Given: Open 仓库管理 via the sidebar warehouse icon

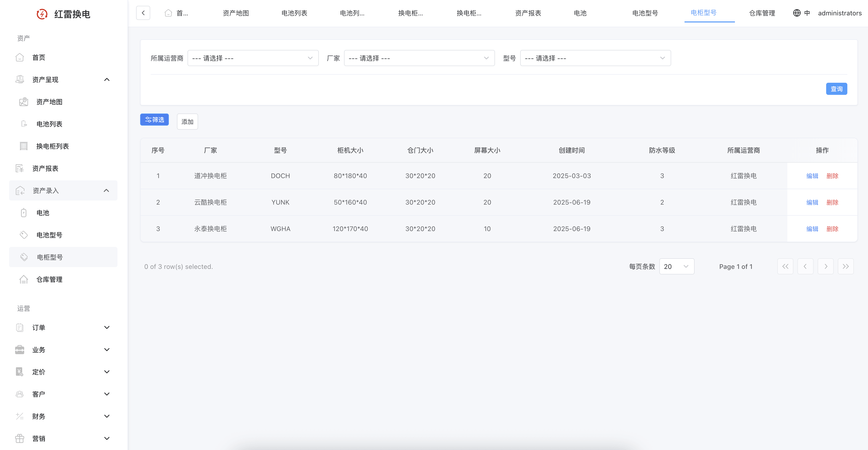Looking at the screenshot, I should [x=24, y=279].
